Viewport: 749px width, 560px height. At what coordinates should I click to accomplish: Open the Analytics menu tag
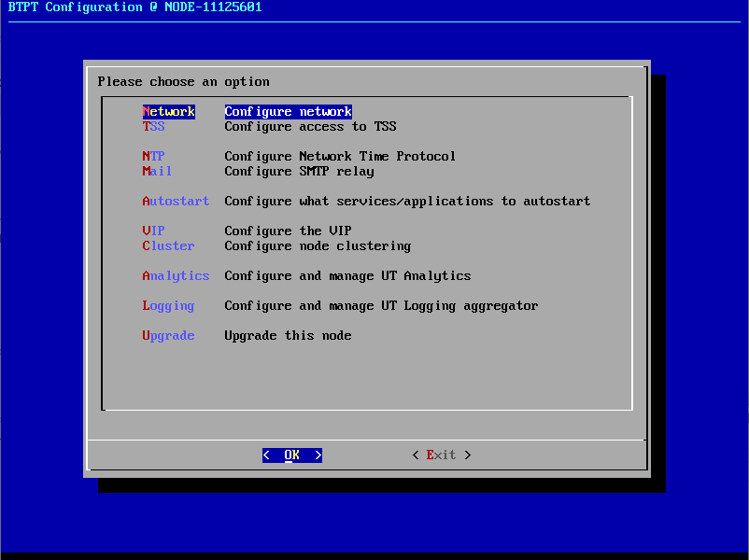coord(176,276)
